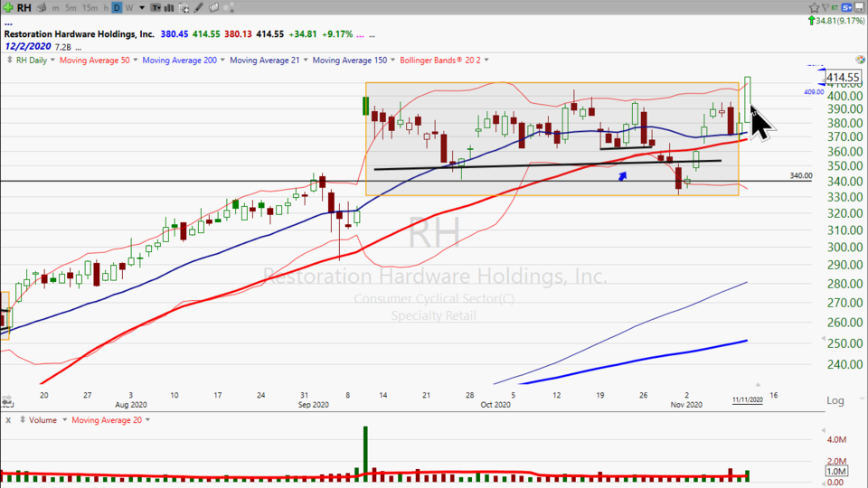Click the volume Moving Average 20 label
The height and width of the screenshot is (488, 868).
click(107, 420)
